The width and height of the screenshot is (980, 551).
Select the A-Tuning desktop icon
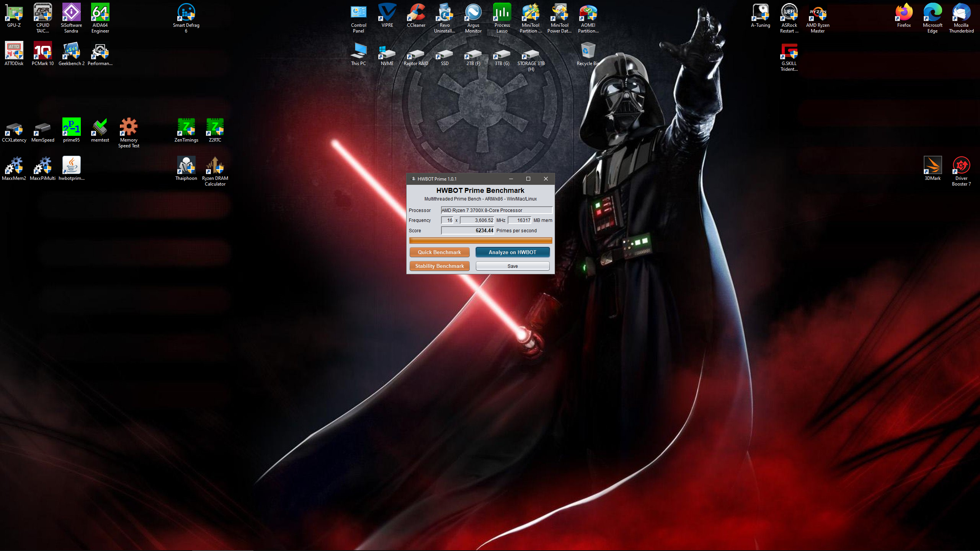[761, 15]
